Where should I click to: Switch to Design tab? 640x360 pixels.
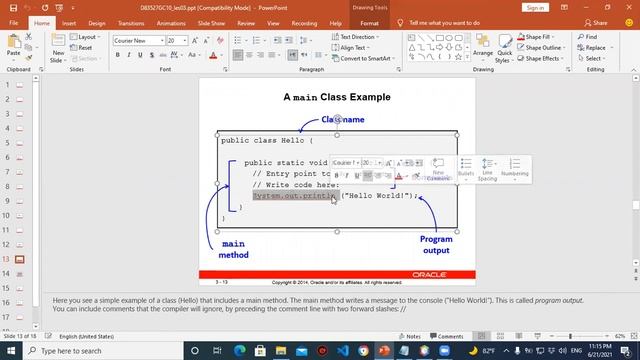pyautogui.click(x=97, y=23)
